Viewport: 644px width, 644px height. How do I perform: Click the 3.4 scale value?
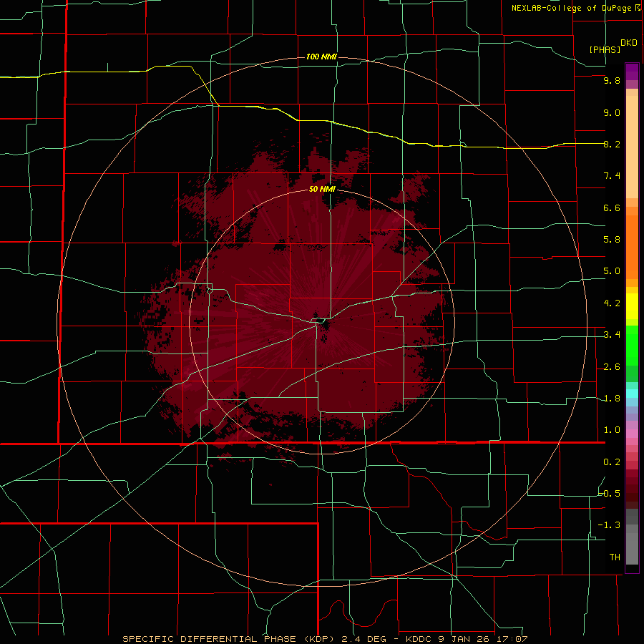[612, 335]
